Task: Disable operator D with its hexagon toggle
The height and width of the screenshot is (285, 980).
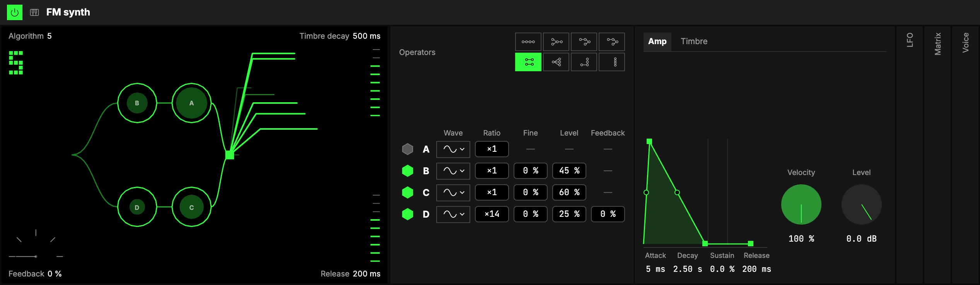Action: click(x=408, y=214)
